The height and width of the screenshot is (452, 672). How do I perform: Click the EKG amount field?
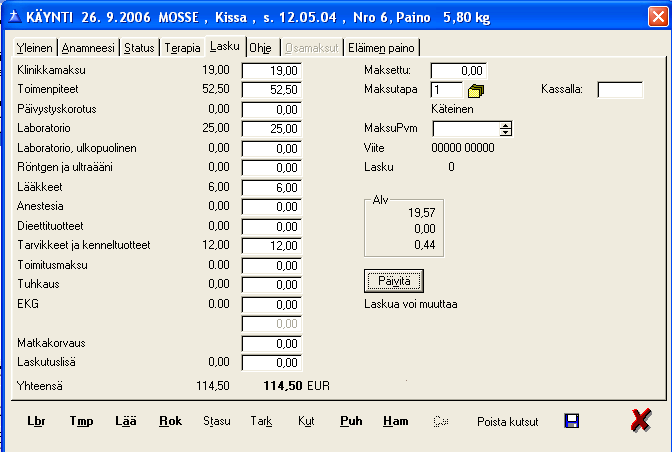point(272,305)
